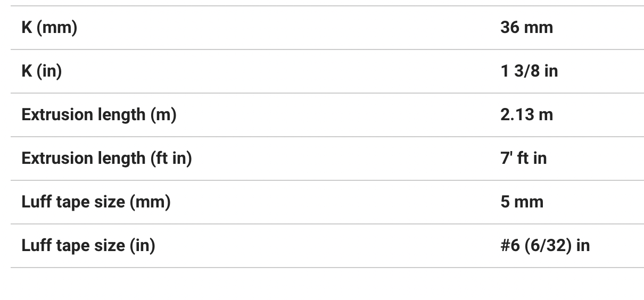Click the K (mm) label
The height and width of the screenshot is (300, 644).
[x=49, y=28]
